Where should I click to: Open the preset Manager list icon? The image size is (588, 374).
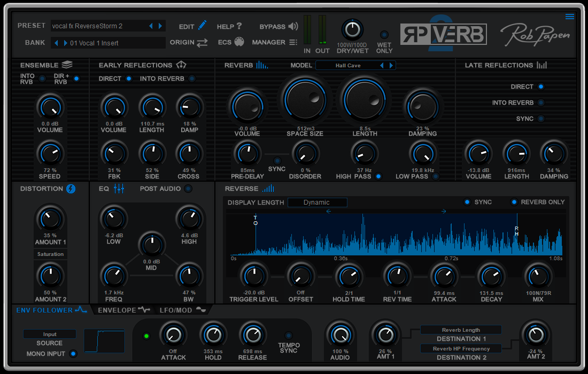293,42
